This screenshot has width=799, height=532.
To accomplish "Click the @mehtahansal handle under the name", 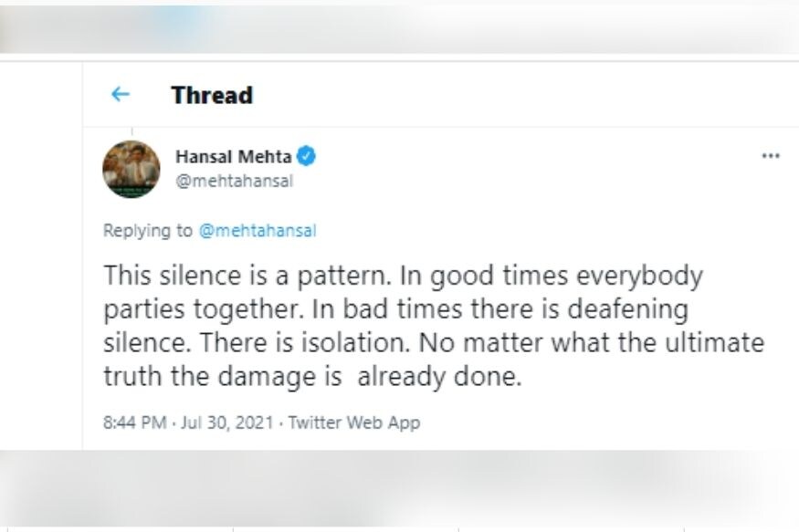I will (234, 181).
